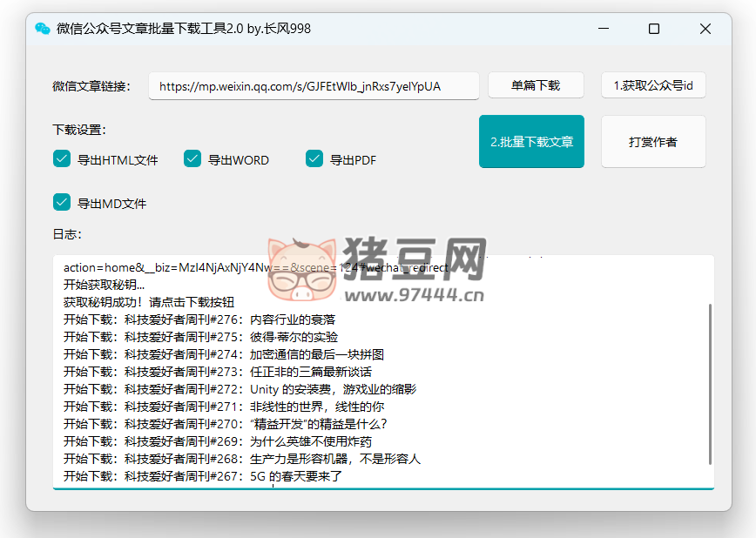
Task: Click the log panel vertical scrollbar
Action: 711,383
